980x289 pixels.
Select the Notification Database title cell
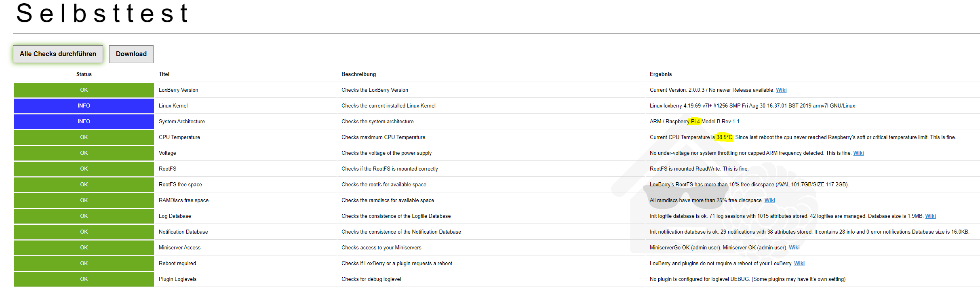pos(183,232)
